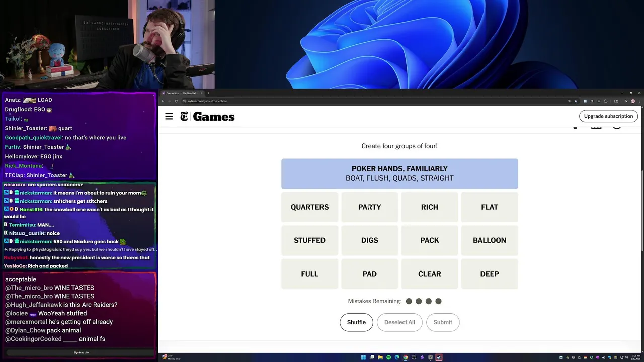Screen dimensions: 644x362
Task: Select the DIGS tile
Action: [x=369, y=240]
